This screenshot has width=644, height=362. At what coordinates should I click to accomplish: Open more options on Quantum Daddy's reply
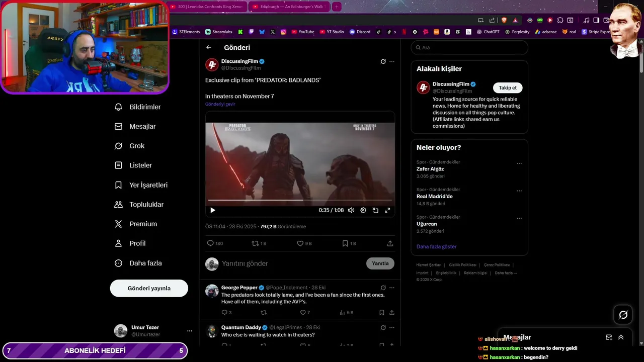point(392,327)
